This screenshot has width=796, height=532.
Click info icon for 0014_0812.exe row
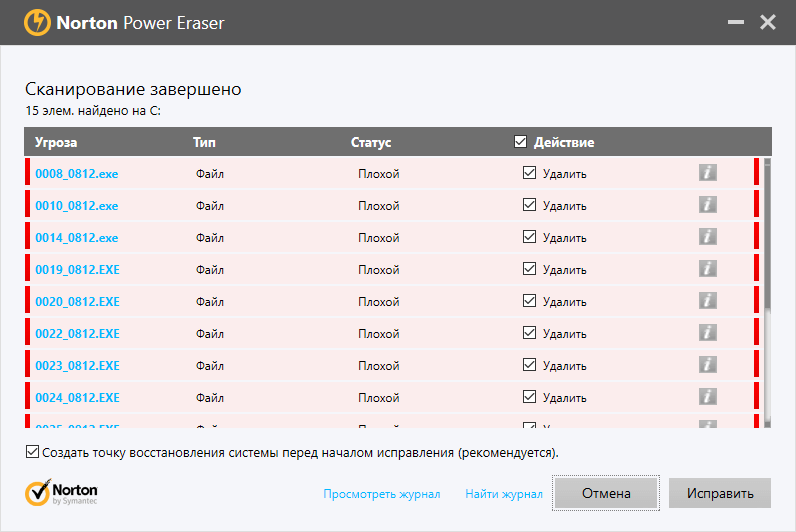click(x=708, y=237)
